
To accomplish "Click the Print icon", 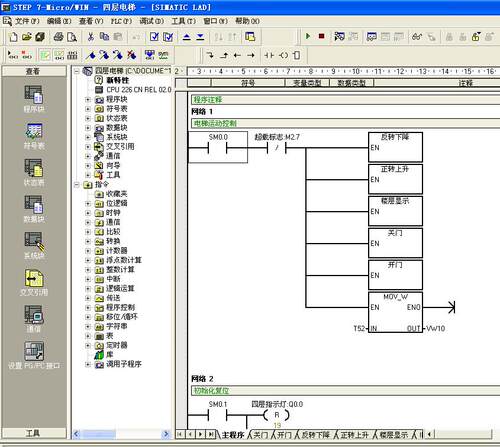I will 59,37.
